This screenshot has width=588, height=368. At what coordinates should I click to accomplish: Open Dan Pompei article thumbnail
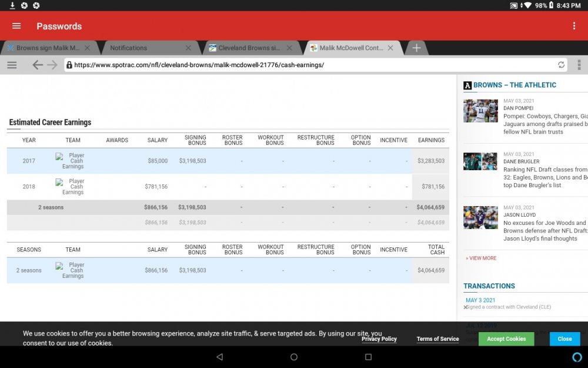480,111
